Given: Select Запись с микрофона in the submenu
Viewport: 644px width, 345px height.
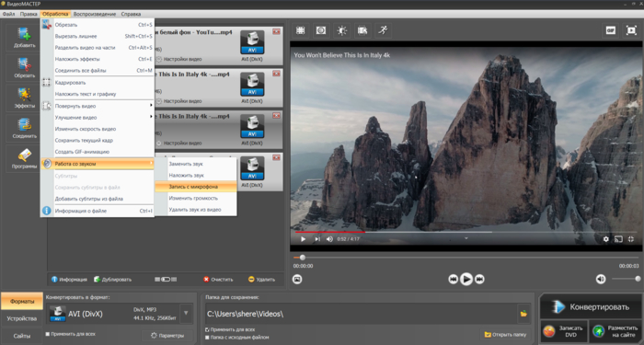Looking at the screenshot, I should tap(196, 187).
